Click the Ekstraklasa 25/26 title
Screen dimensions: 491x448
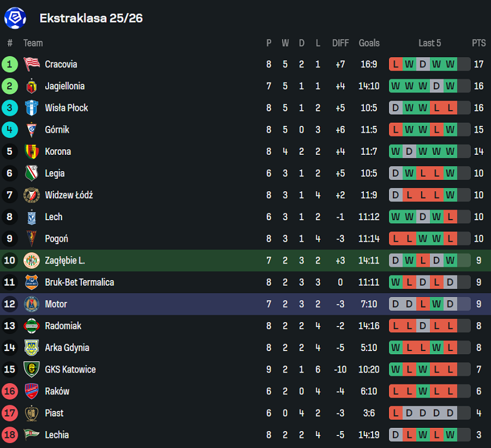[91, 18]
